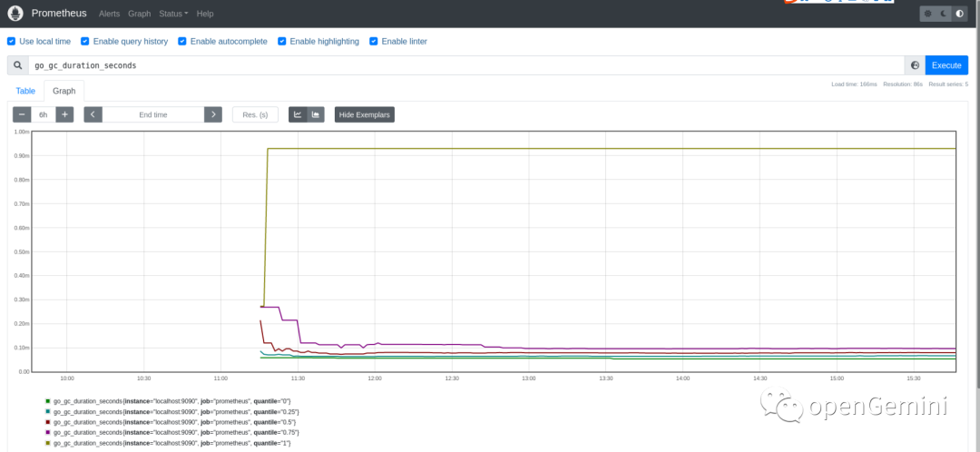Open the Graph nav item

pyautogui.click(x=140, y=14)
